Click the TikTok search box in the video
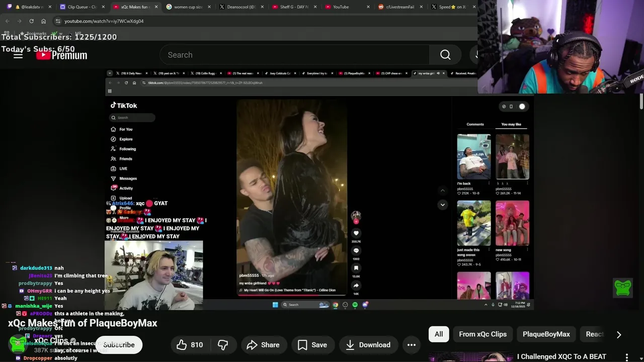Image resolution: width=644 pixels, height=362 pixels. pos(132,118)
